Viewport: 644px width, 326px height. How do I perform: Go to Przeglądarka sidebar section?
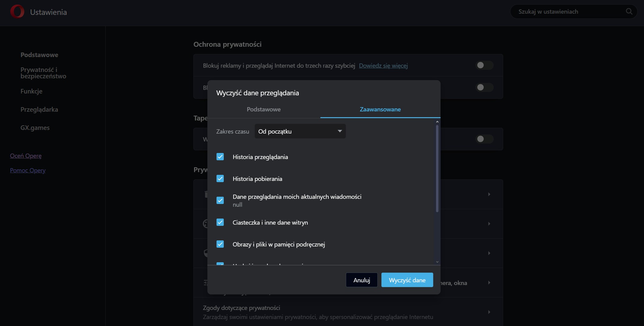point(39,110)
